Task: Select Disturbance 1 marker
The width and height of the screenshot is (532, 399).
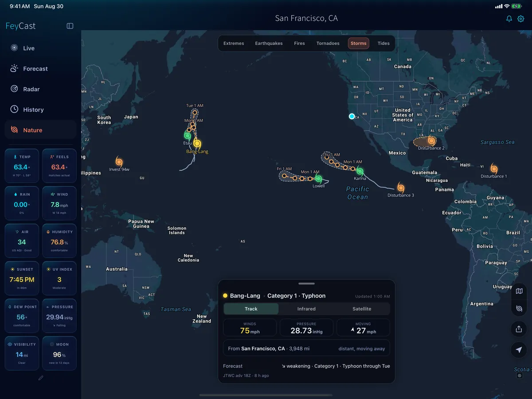Action: pos(493,168)
